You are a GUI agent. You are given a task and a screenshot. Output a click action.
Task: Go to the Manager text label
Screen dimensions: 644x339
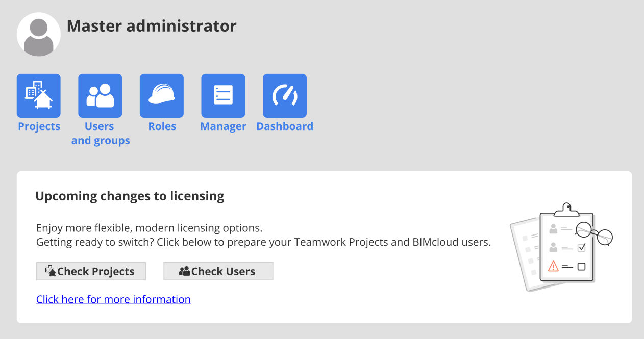224,126
